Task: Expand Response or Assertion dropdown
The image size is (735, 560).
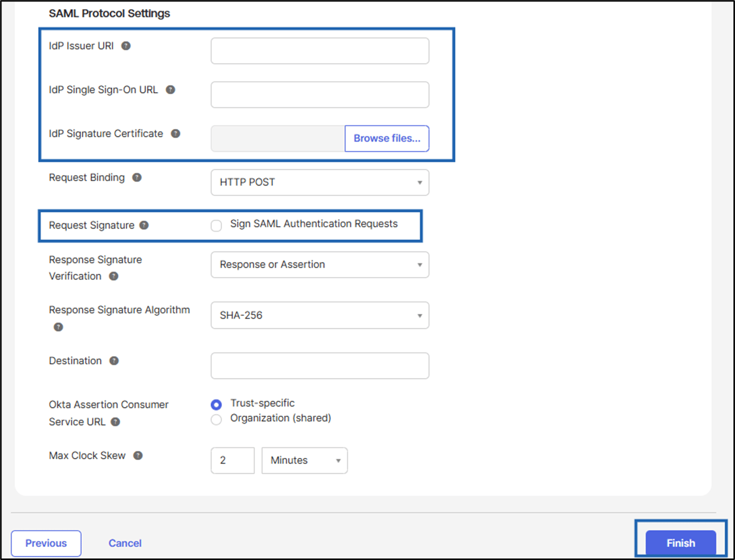Action: coord(320,265)
